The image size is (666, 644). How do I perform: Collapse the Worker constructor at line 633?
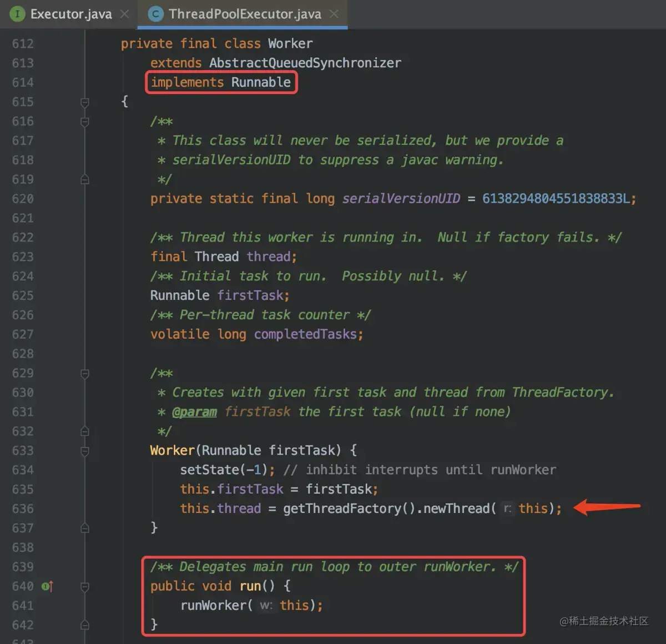tap(85, 451)
